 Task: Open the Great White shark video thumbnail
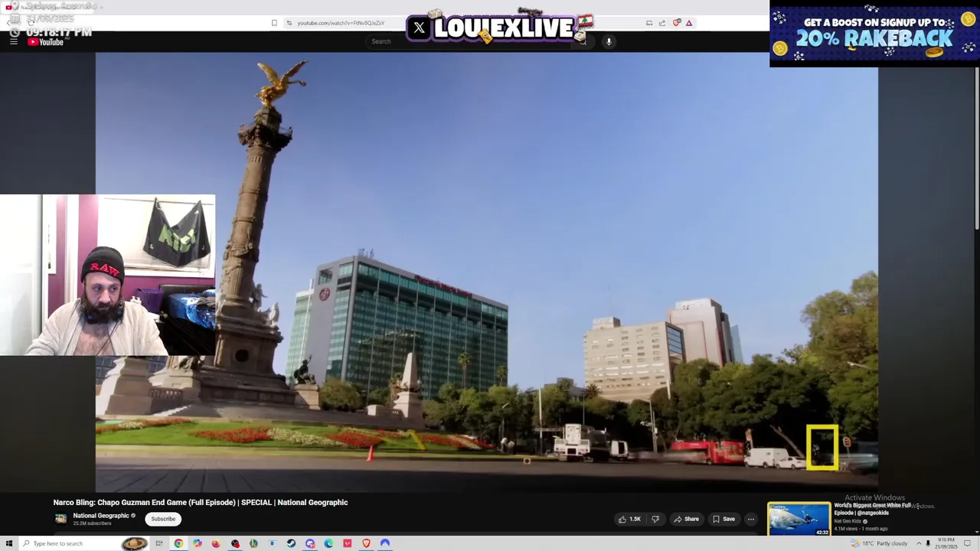(x=799, y=519)
